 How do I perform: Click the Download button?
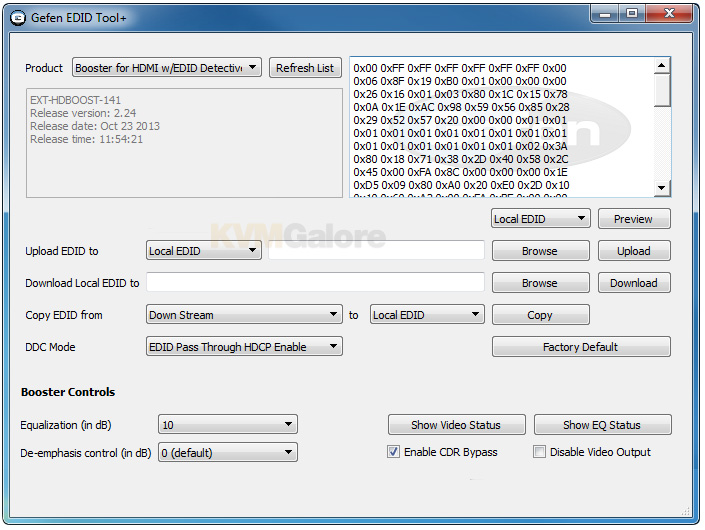pyautogui.click(x=634, y=283)
